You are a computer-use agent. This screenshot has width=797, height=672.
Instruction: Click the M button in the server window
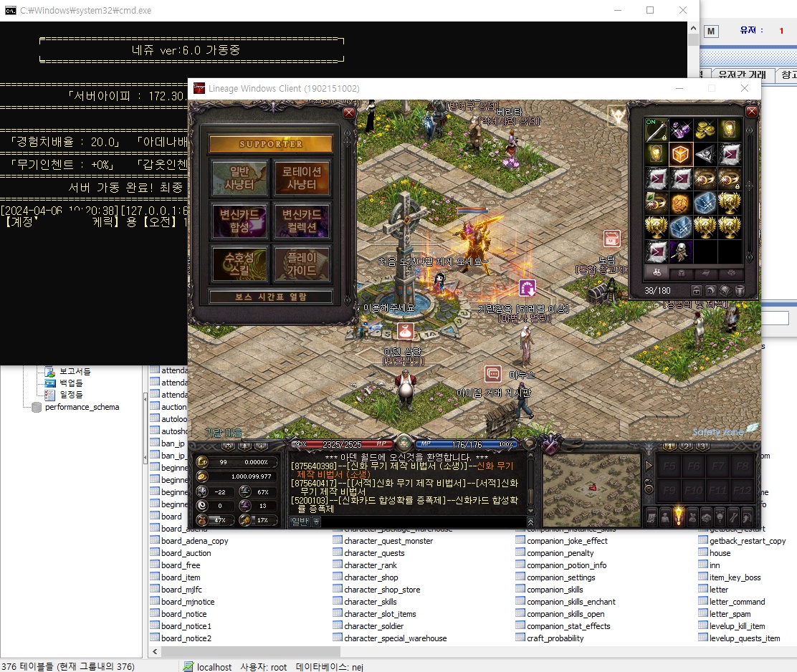[710, 31]
